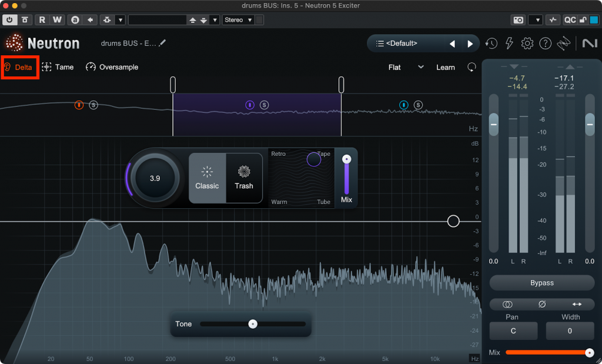The width and height of the screenshot is (602, 364).
Task: Click the swap channels arrows icon
Action: pos(577,304)
